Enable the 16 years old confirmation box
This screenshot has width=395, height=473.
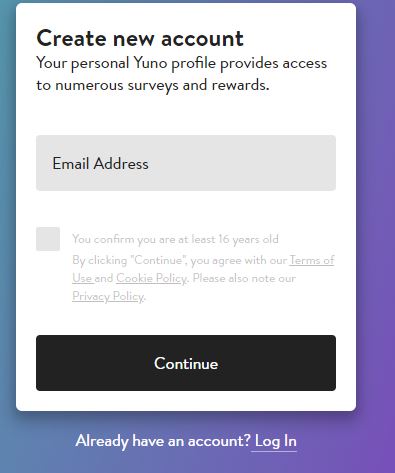click(48, 239)
